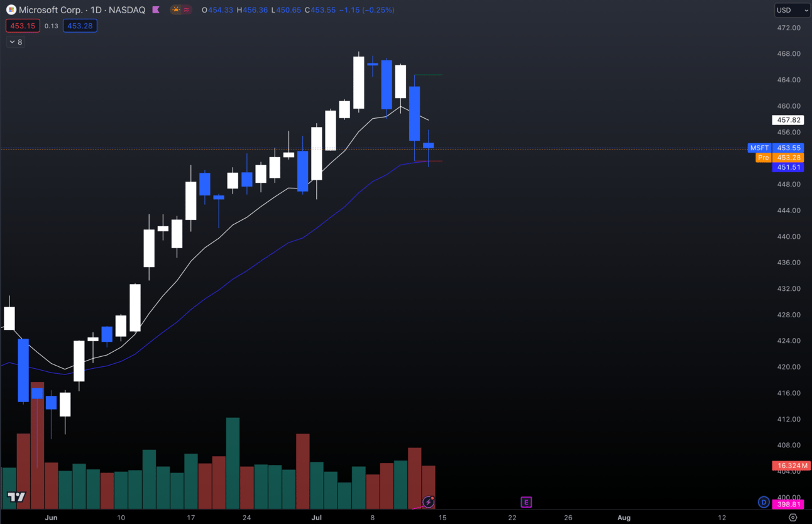Click the red 453.15 sell price button
The height and width of the screenshot is (524, 812).
[23, 26]
